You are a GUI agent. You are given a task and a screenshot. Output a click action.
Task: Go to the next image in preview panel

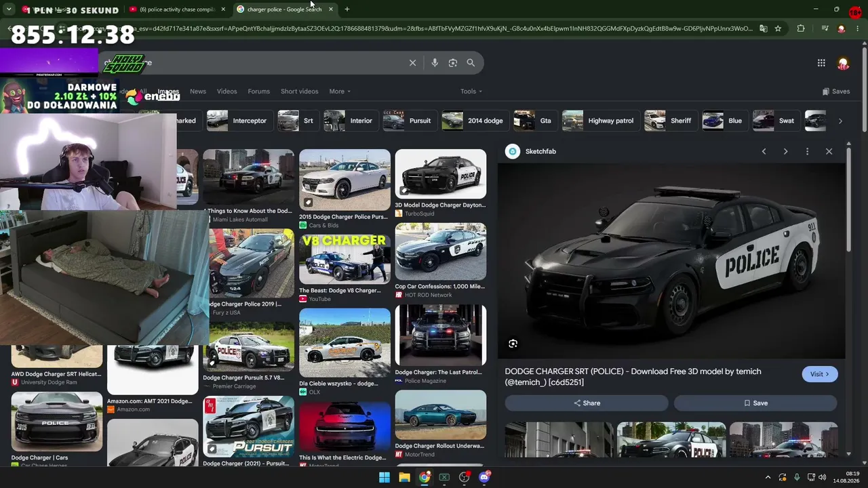[785, 151]
